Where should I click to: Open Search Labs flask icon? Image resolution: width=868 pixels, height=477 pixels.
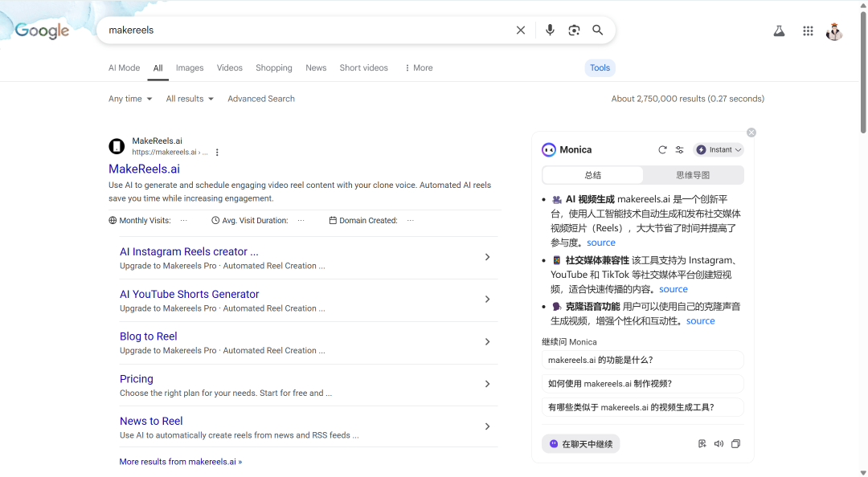(779, 31)
